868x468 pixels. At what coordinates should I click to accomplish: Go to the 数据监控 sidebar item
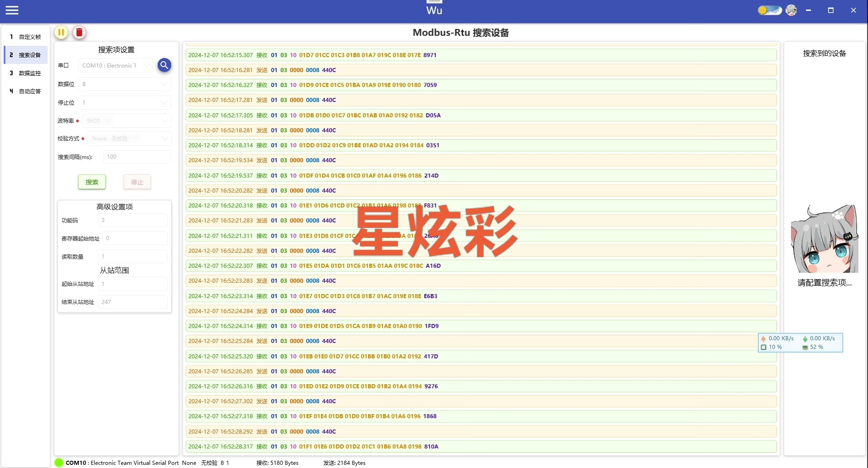tap(26, 73)
